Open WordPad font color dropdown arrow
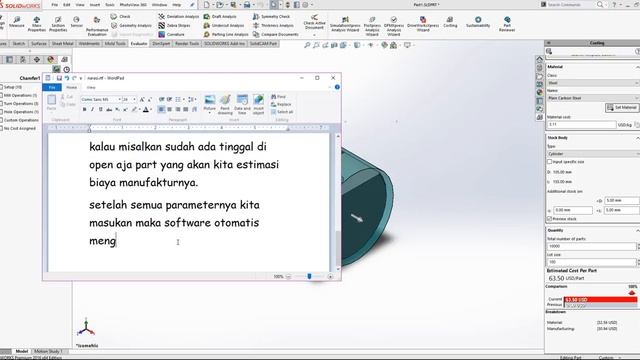The height and width of the screenshot is (360, 640). [x=151, y=109]
